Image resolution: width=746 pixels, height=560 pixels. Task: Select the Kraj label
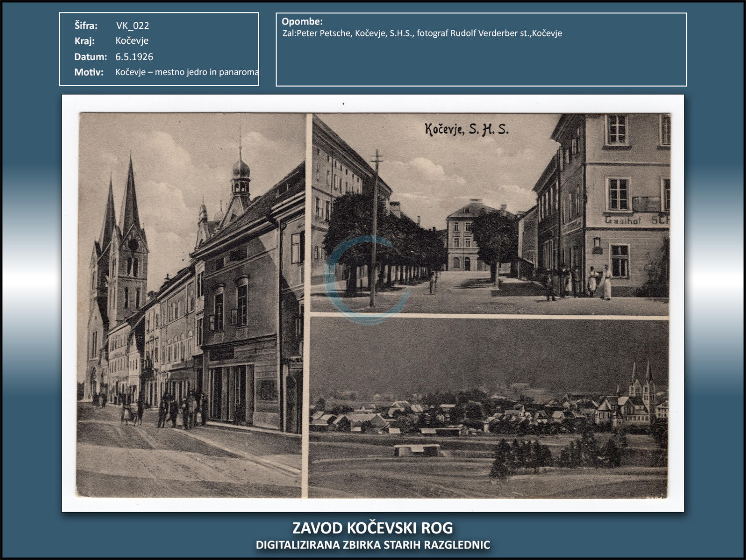pyautogui.click(x=85, y=41)
